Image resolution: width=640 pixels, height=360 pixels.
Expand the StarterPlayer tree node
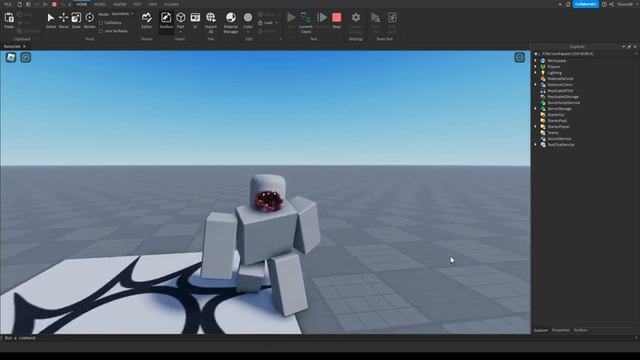tap(536, 127)
